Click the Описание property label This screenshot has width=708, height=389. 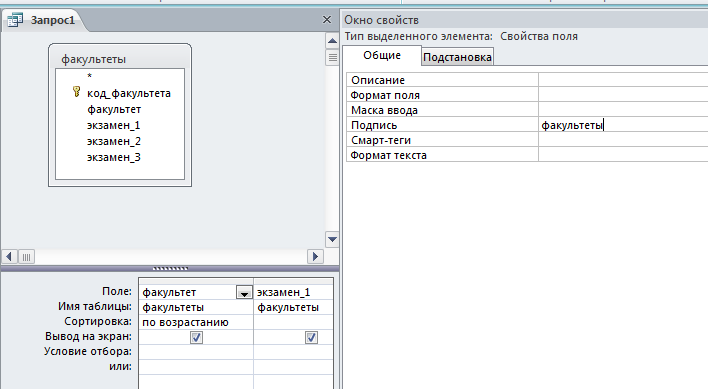point(378,80)
